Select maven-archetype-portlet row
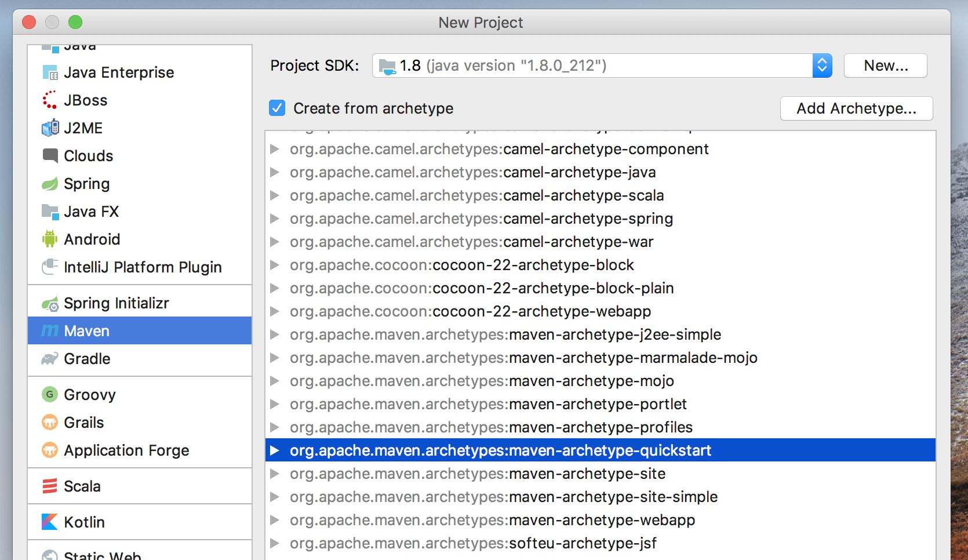The width and height of the screenshot is (968, 560). (x=601, y=404)
